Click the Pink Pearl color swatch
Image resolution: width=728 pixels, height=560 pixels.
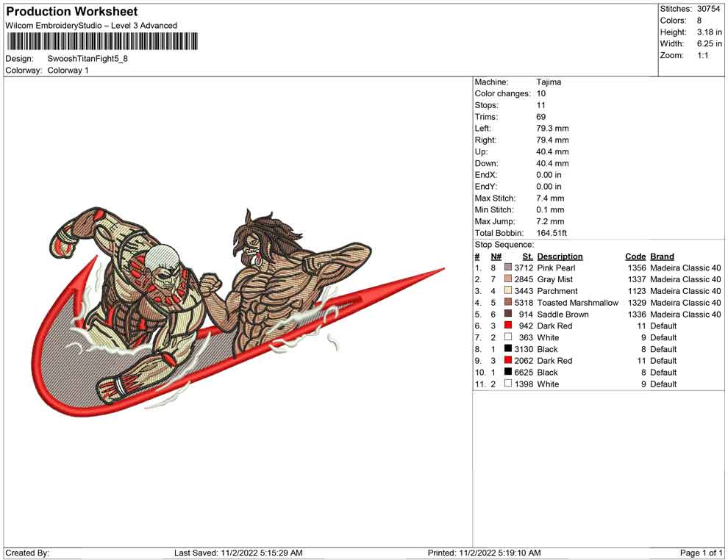(508, 268)
